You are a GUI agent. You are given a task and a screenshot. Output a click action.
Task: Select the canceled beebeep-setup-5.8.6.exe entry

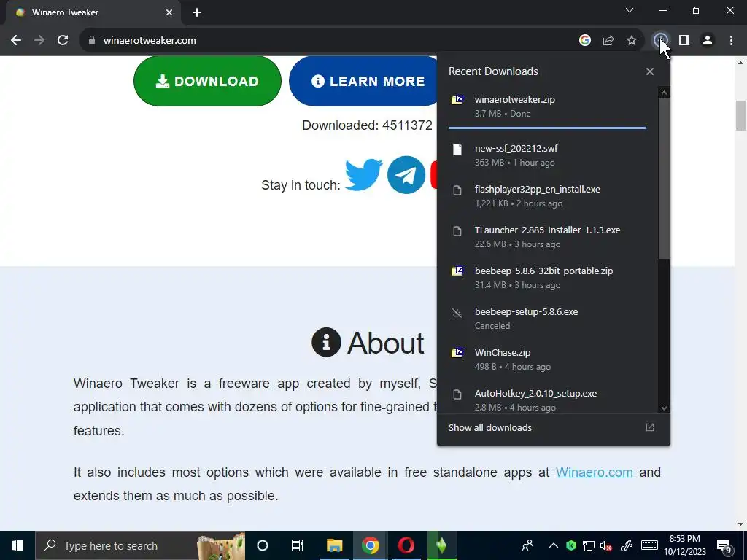[547, 319]
